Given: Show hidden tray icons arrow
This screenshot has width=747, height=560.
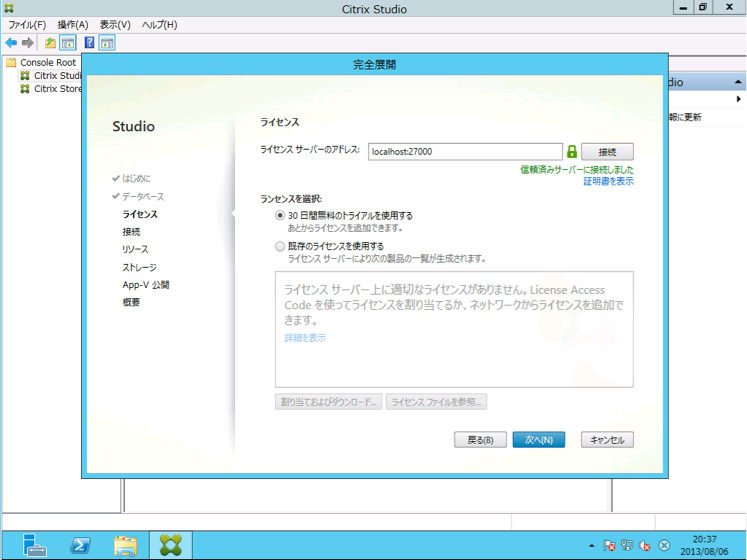Looking at the screenshot, I should [592, 546].
